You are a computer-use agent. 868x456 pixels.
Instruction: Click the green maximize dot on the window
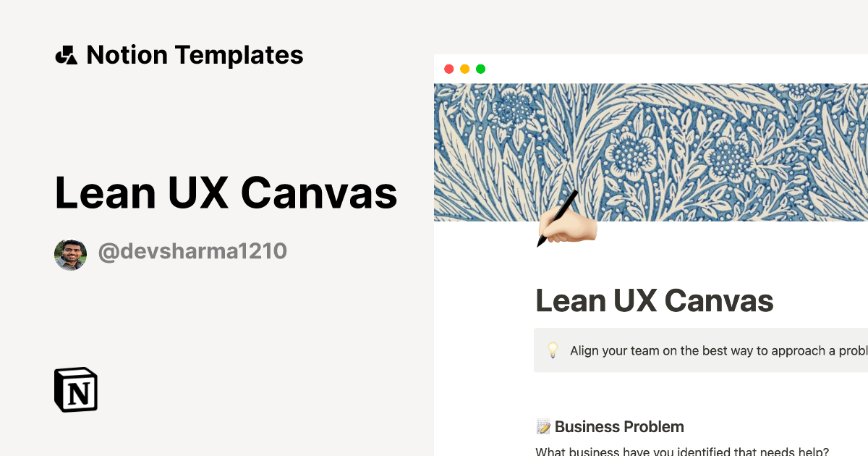[480, 68]
